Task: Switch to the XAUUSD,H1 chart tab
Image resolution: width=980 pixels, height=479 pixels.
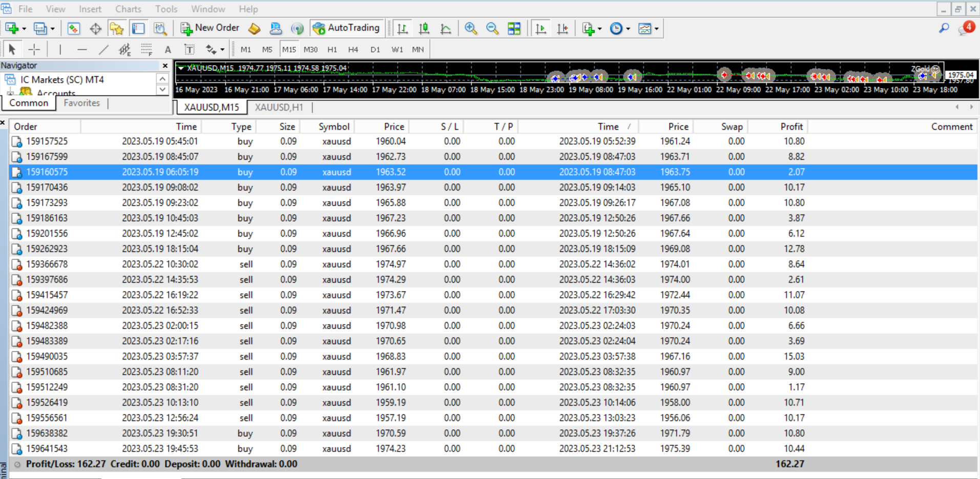Action: (x=279, y=108)
